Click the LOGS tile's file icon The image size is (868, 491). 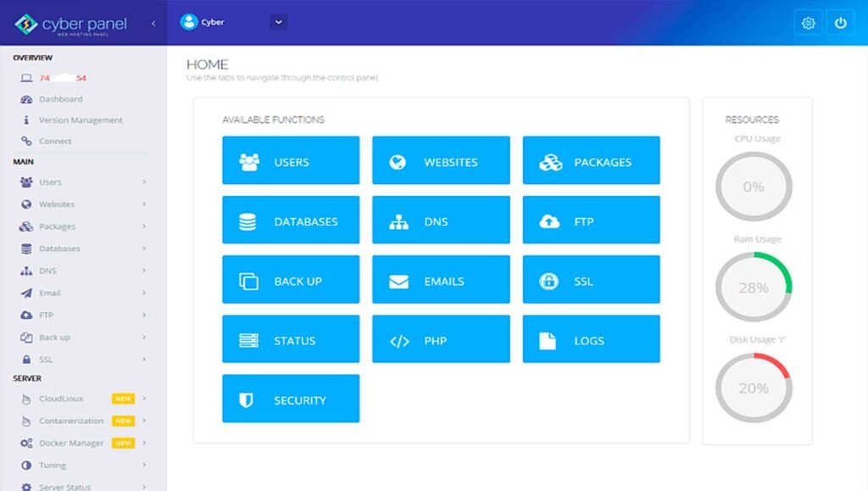click(548, 340)
